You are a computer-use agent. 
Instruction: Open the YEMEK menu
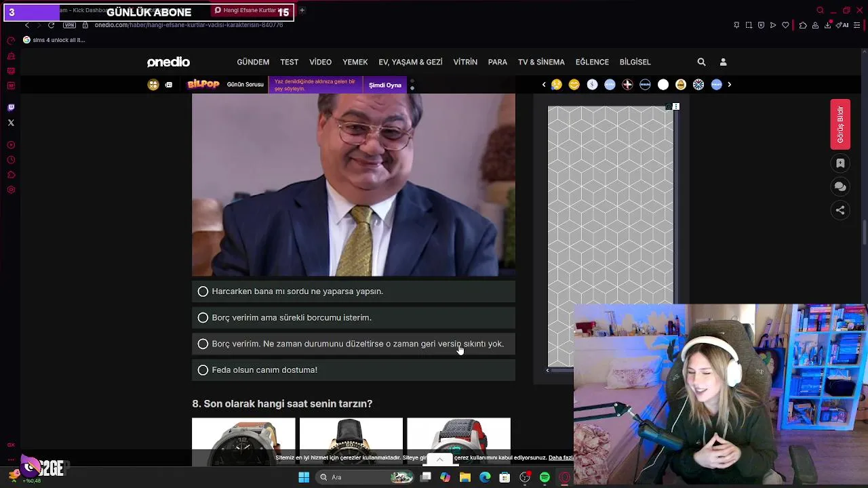(x=355, y=62)
